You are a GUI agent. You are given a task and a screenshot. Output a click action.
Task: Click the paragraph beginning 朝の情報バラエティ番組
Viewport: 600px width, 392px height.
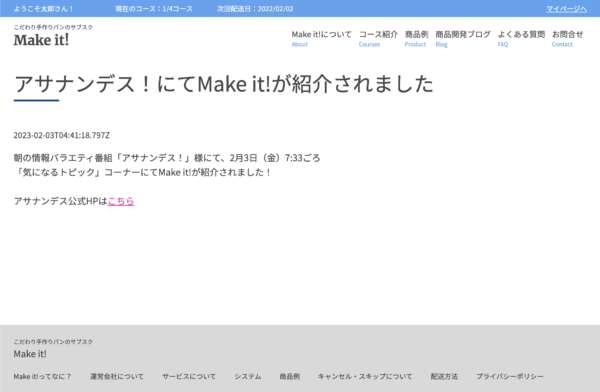[x=167, y=158]
